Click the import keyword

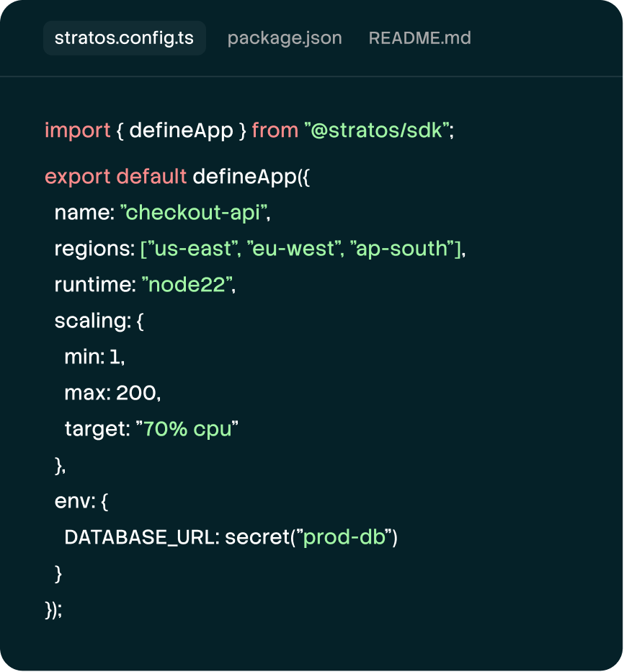click(78, 131)
